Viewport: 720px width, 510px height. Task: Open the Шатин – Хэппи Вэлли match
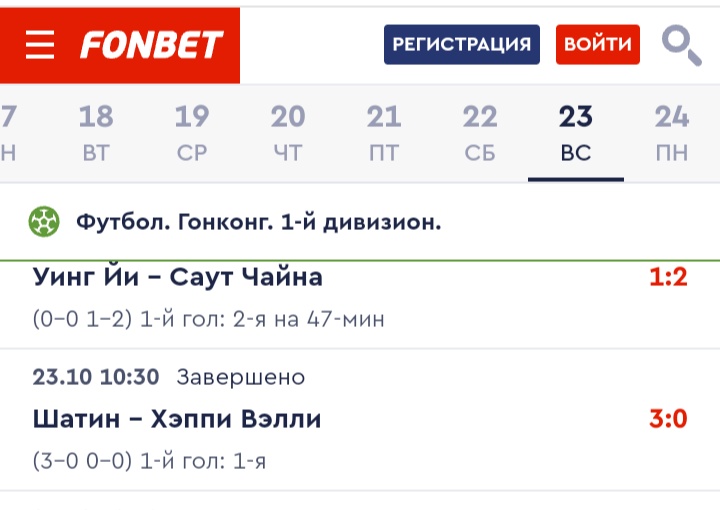(x=177, y=418)
